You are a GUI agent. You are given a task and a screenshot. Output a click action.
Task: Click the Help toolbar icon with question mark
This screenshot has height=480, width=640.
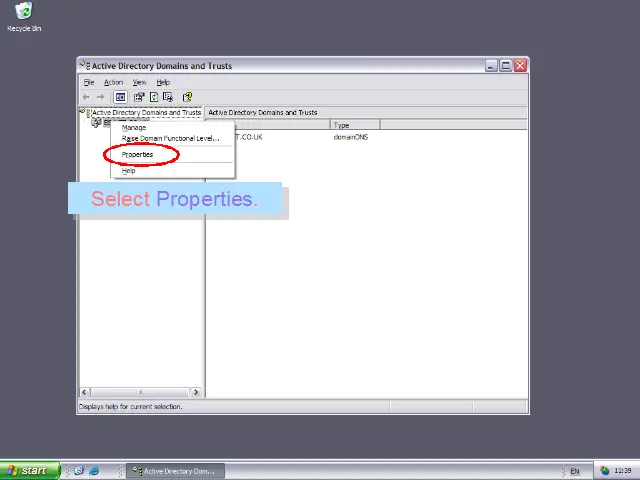tap(187, 97)
